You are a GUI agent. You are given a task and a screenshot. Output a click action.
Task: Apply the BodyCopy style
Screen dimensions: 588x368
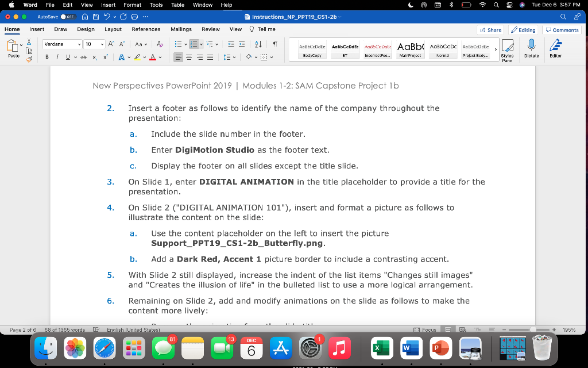click(x=312, y=49)
